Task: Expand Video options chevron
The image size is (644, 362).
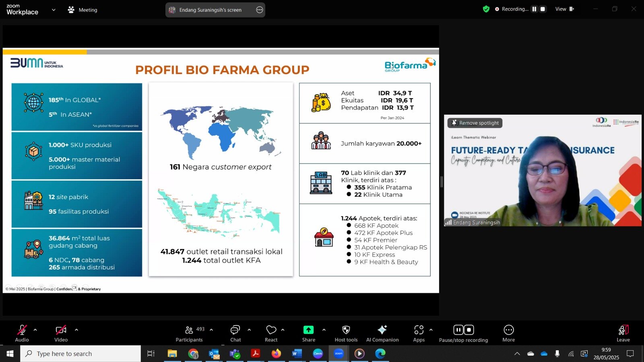Action: tap(76, 330)
